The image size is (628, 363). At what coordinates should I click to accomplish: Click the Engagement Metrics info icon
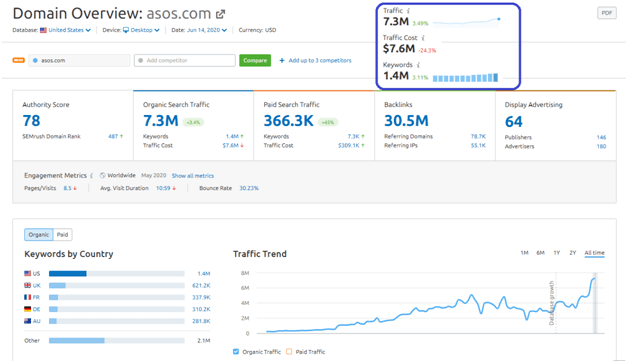coord(91,175)
